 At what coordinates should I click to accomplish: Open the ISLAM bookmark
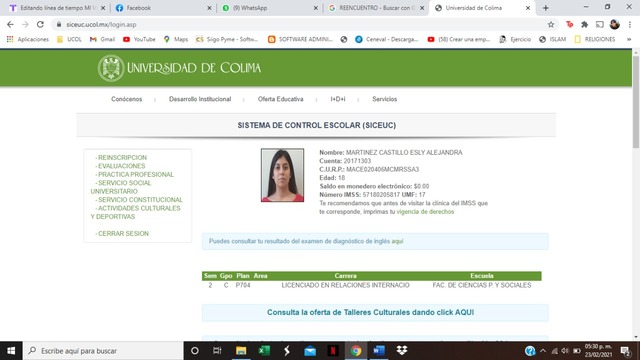(553, 39)
